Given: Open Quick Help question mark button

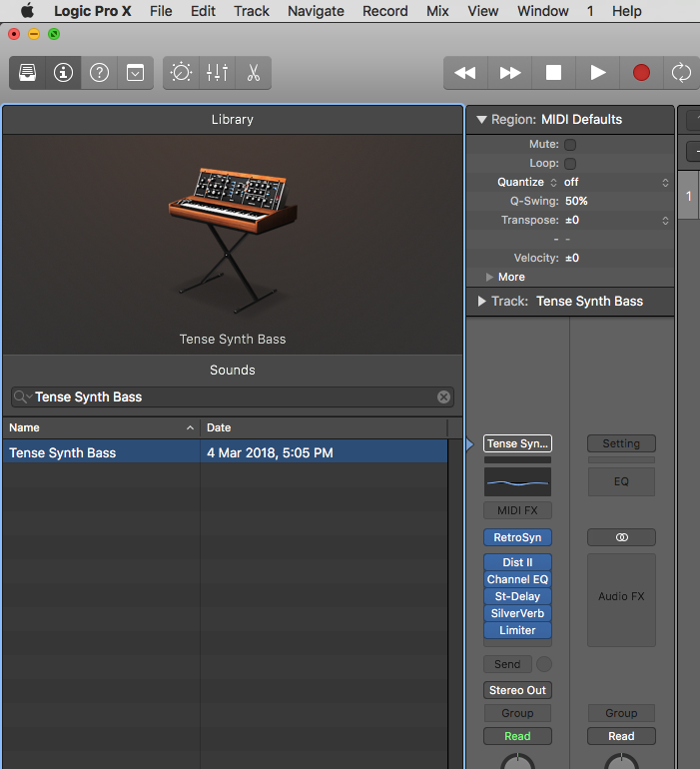Looking at the screenshot, I should 99,73.
